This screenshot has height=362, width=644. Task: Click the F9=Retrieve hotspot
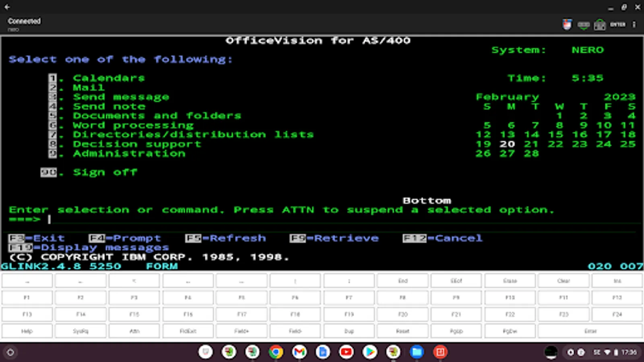click(334, 238)
